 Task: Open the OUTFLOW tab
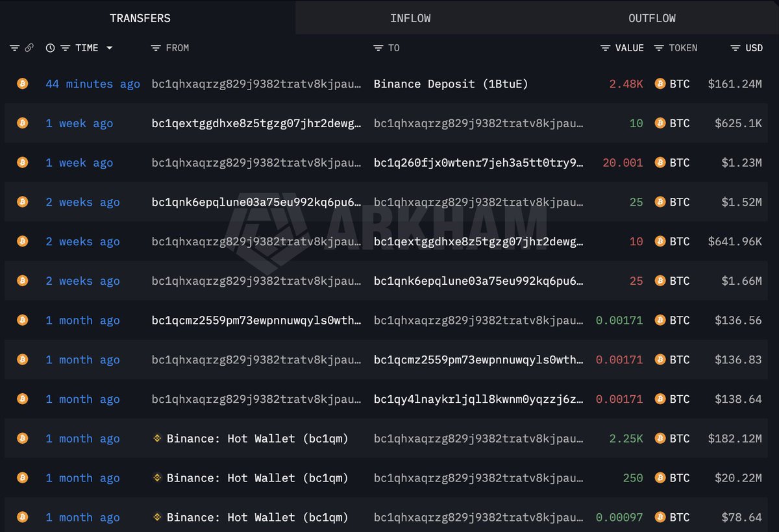pyautogui.click(x=652, y=18)
